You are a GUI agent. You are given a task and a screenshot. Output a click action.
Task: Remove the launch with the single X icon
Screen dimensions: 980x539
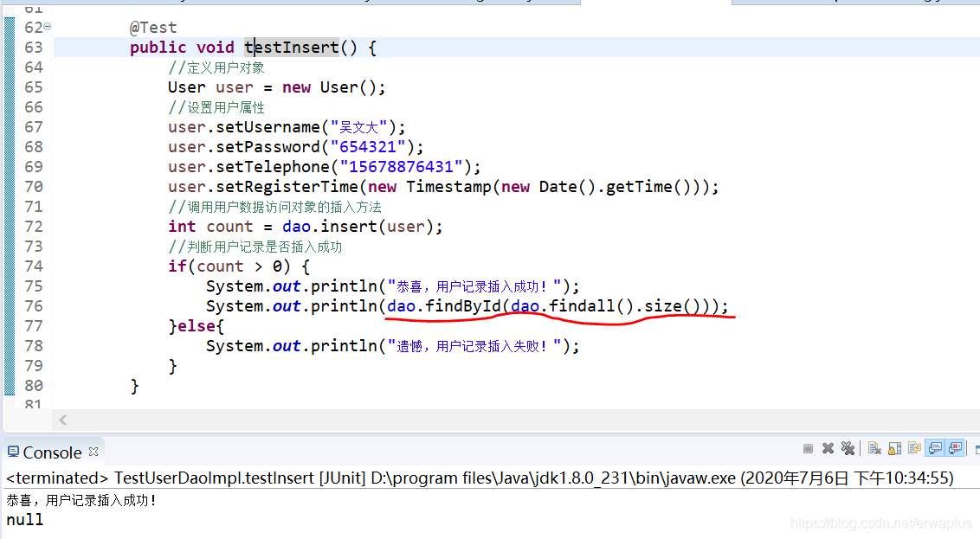pos(828,448)
